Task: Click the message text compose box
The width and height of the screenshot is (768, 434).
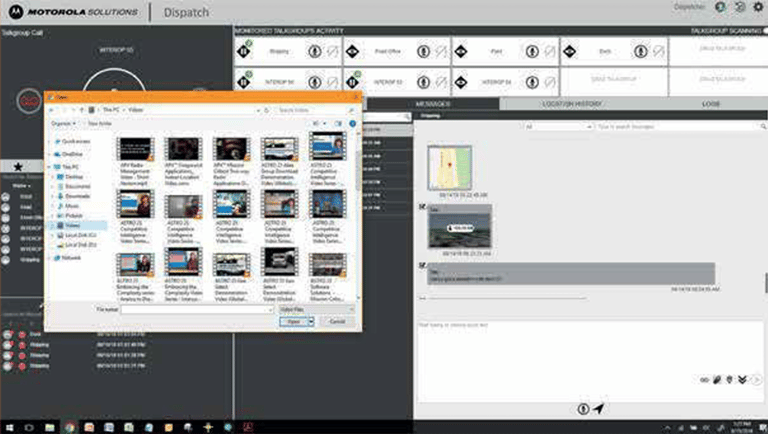Action: click(590, 360)
